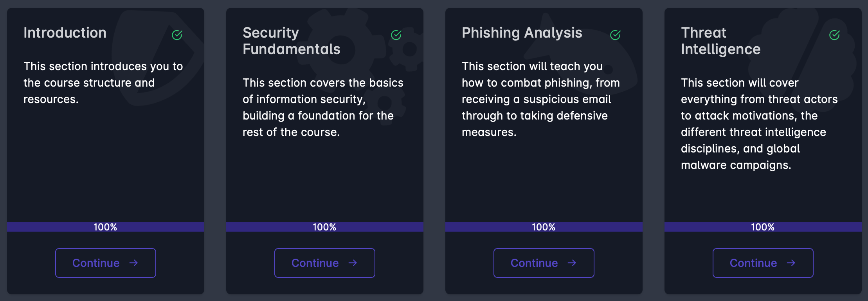This screenshot has height=301, width=868.
Task: Click the arrow icon in Security Fundamentals' Continue button
Action: (353, 263)
